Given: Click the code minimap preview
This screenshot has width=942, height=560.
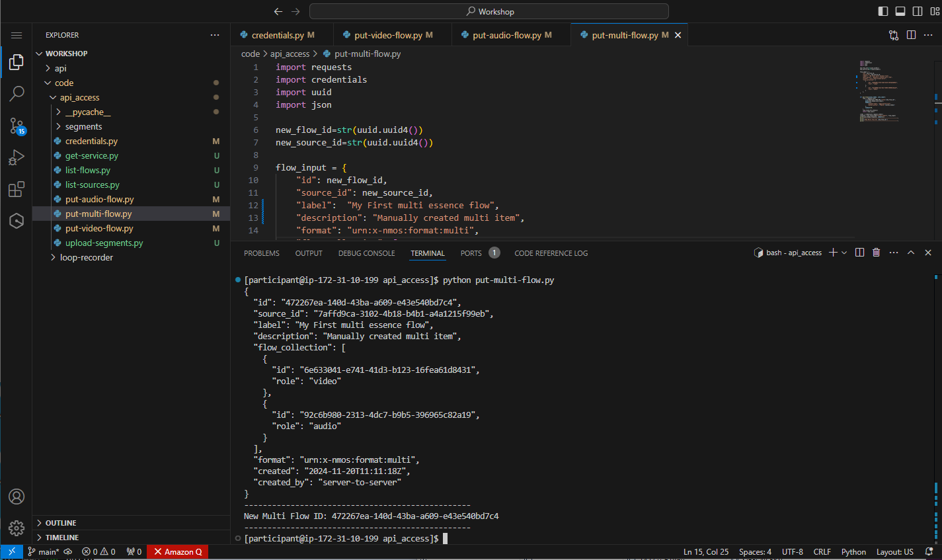Looking at the screenshot, I should pos(879,91).
